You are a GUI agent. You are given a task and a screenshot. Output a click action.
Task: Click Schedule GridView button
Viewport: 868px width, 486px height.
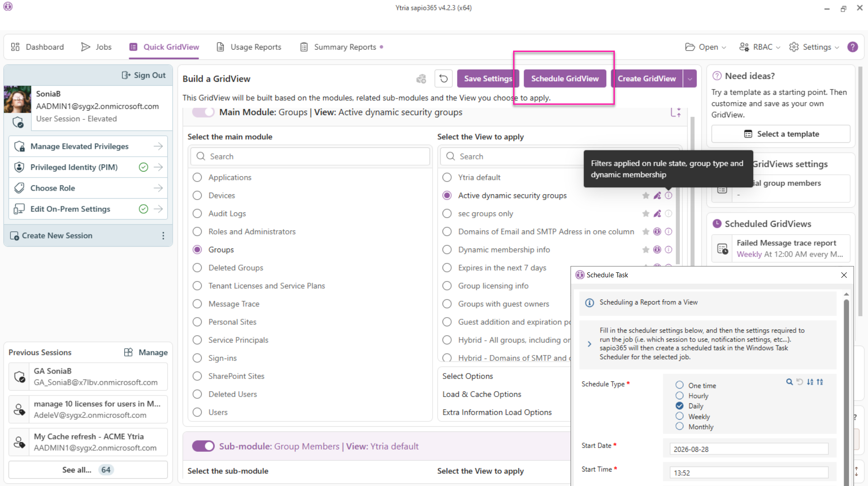pyautogui.click(x=565, y=79)
